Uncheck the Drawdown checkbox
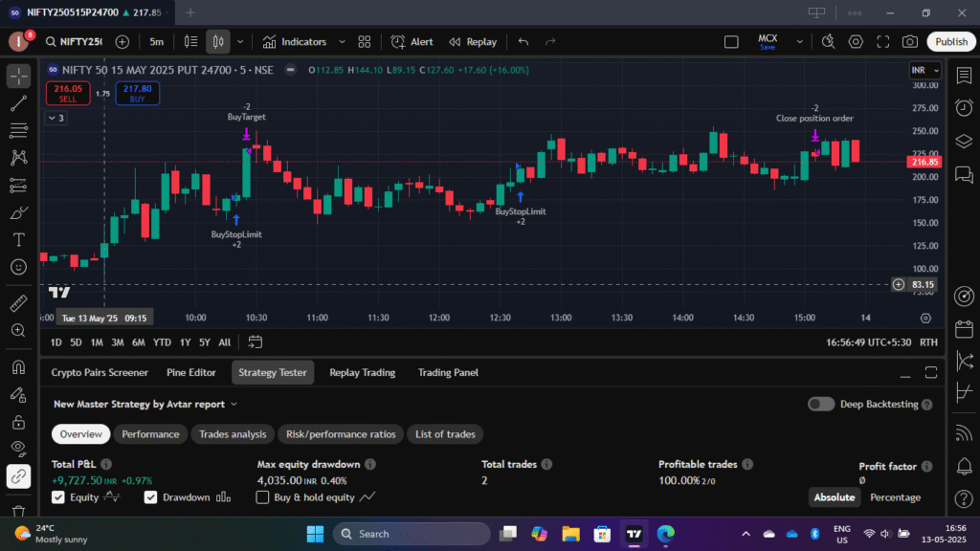980x551 pixels. coord(150,497)
